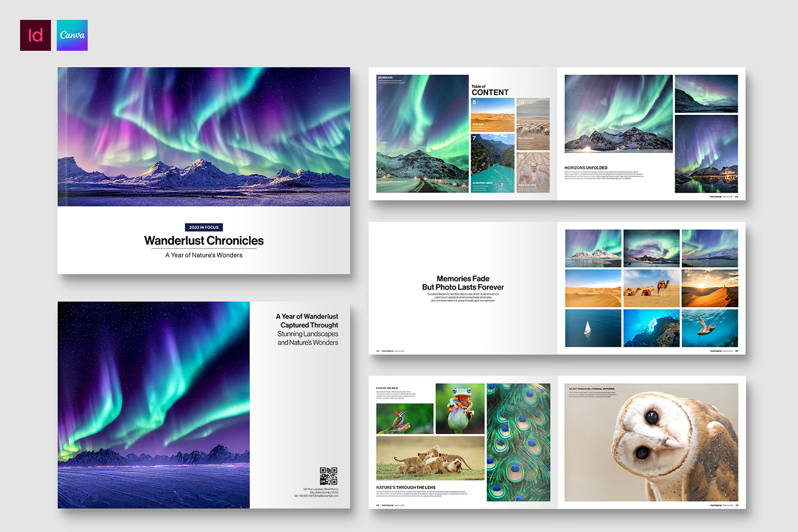Image resolution: width=798 pixels, height=532 pixels.
Task: Click the 'HORIZONS UNFOLDED' heading
Action: (x=586, y=168)
